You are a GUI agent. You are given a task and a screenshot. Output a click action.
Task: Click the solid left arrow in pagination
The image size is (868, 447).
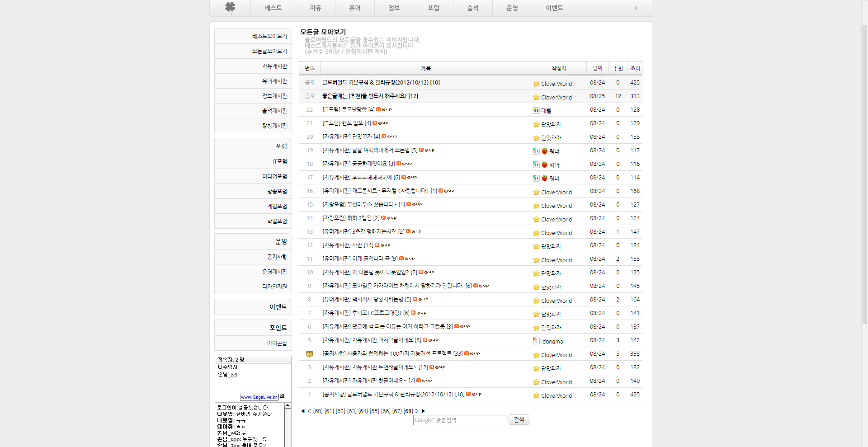click(x=302, y=411)
